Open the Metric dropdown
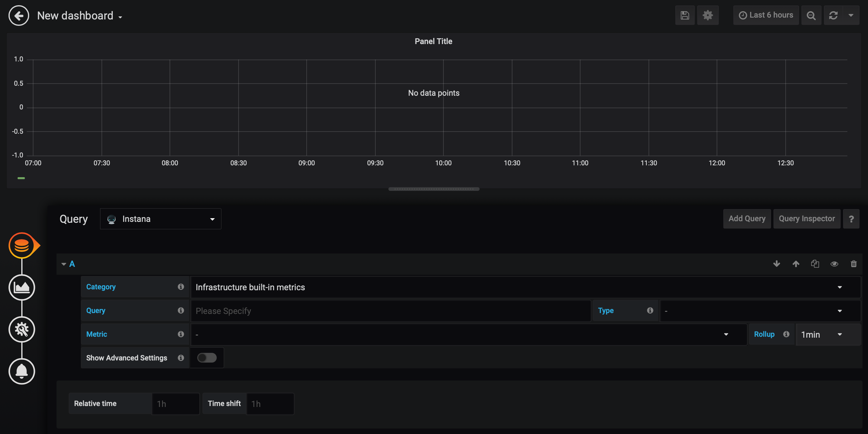Image resolution: width=868 pixels, height=434 pixels. point(469,334)
